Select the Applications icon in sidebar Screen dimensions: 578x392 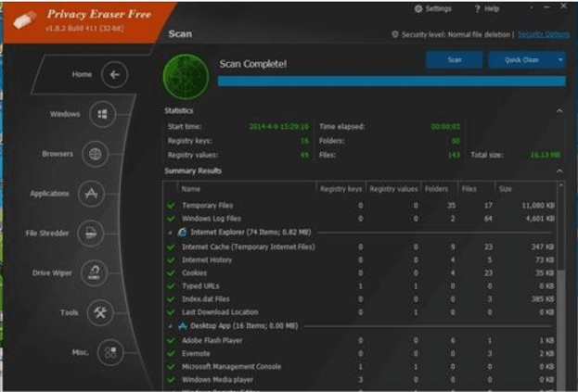click(91, 194)
